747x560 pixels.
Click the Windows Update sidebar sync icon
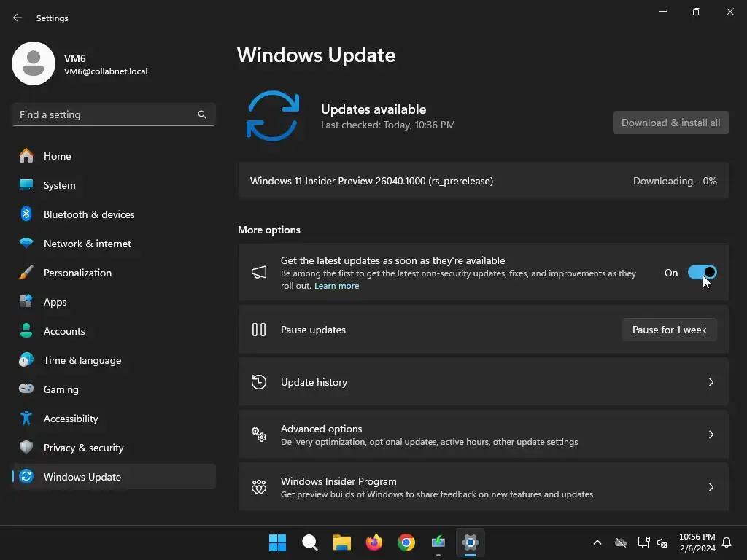[26, 476]
